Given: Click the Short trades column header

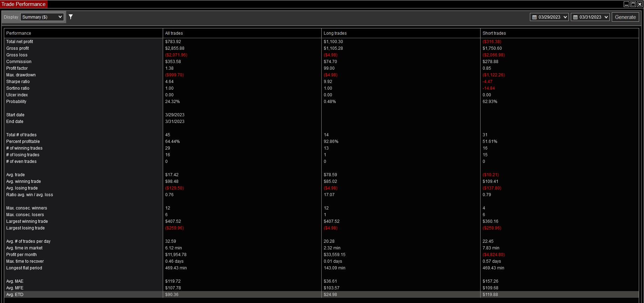Looking at the screenshot, I should pos(560,33).
